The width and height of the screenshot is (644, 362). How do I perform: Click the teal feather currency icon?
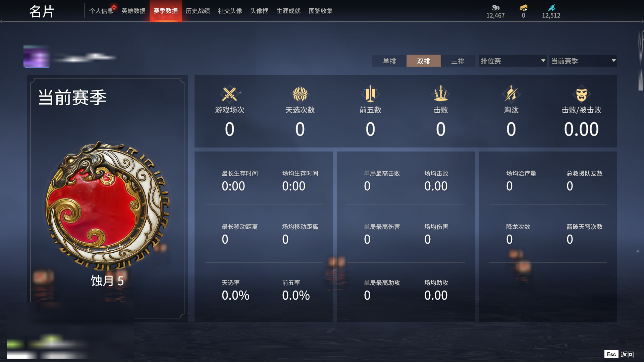tap(551, 8)
